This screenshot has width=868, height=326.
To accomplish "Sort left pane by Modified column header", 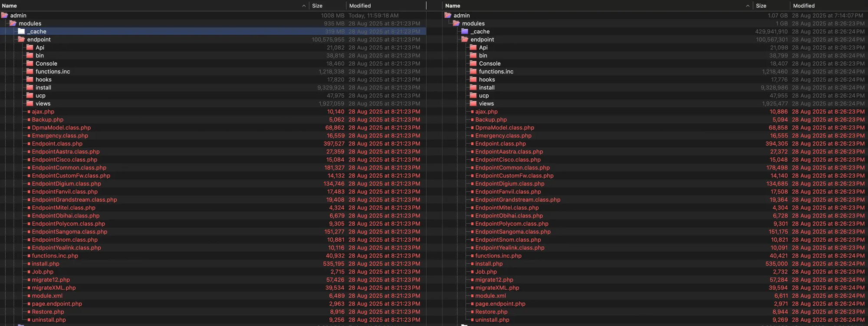I will click(x=360, y=6).
